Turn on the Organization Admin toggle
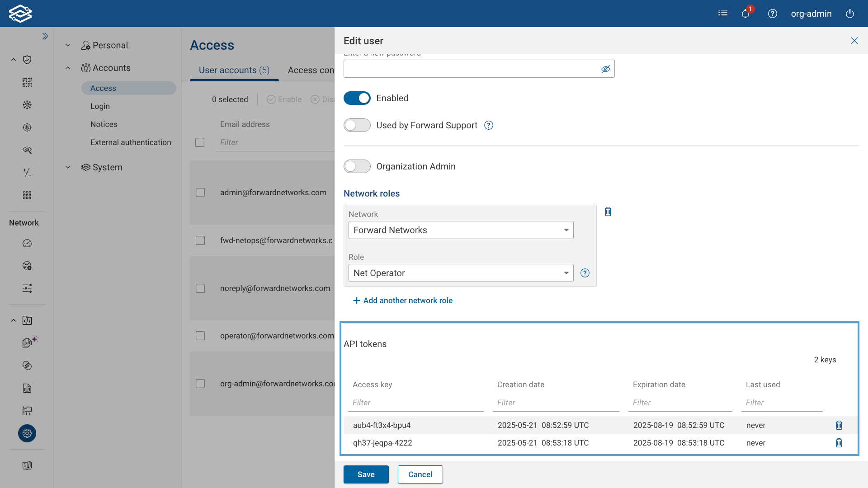Viewport: 868px width, 488px height. pyautogui.click(x=357, y=166)
